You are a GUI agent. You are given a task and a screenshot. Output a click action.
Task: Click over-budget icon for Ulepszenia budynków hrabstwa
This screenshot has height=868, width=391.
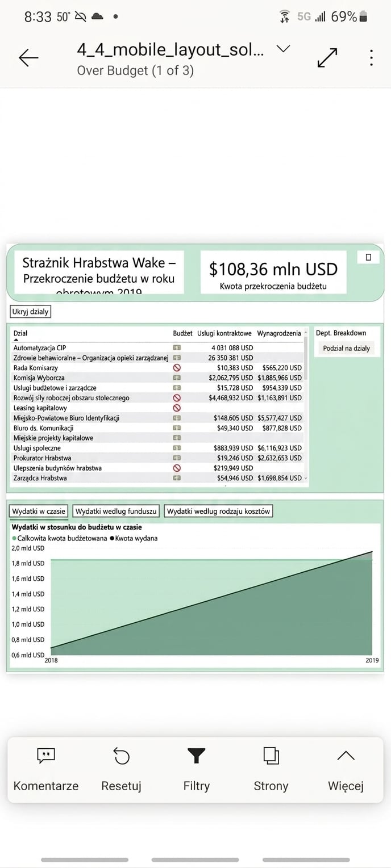(x=177, y=468)
